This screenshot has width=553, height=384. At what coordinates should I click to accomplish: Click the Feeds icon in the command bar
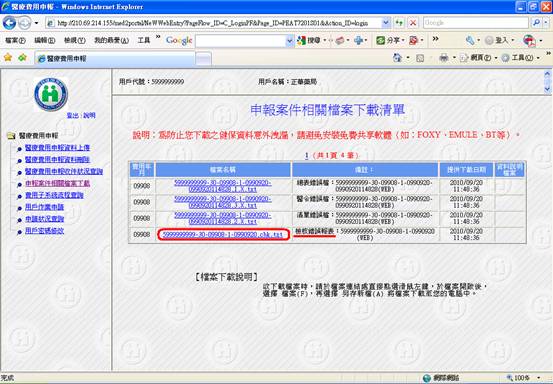click(x=420, y=58)
